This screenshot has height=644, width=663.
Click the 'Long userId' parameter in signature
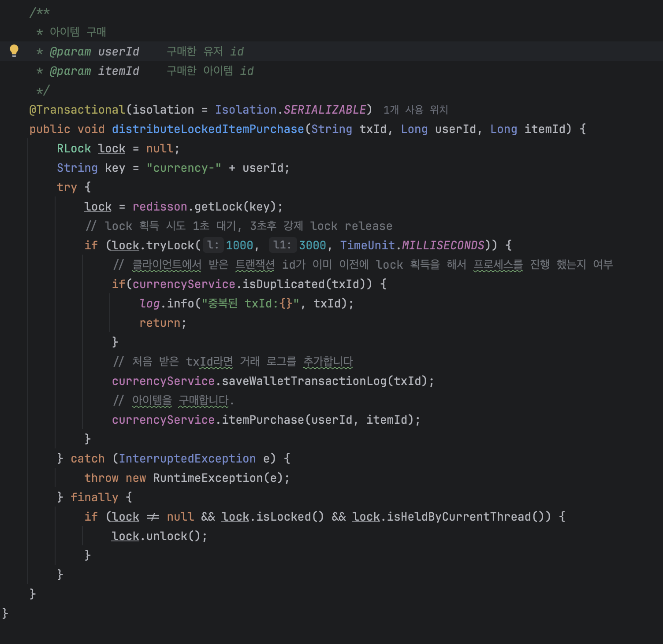tap(439, 129)
